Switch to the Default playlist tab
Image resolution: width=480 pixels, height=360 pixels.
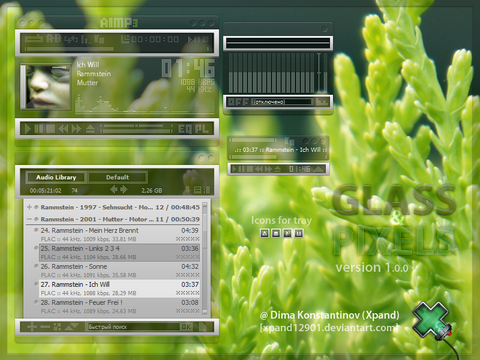pos(117,177)
